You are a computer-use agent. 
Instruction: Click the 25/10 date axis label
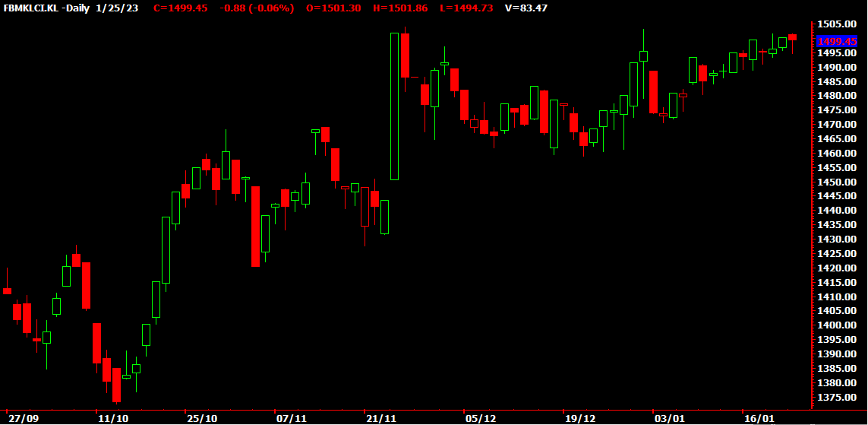point(202,418)
